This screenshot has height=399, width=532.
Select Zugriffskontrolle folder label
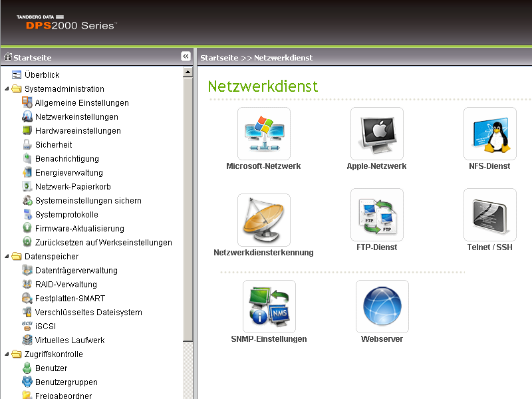point(54,354)
